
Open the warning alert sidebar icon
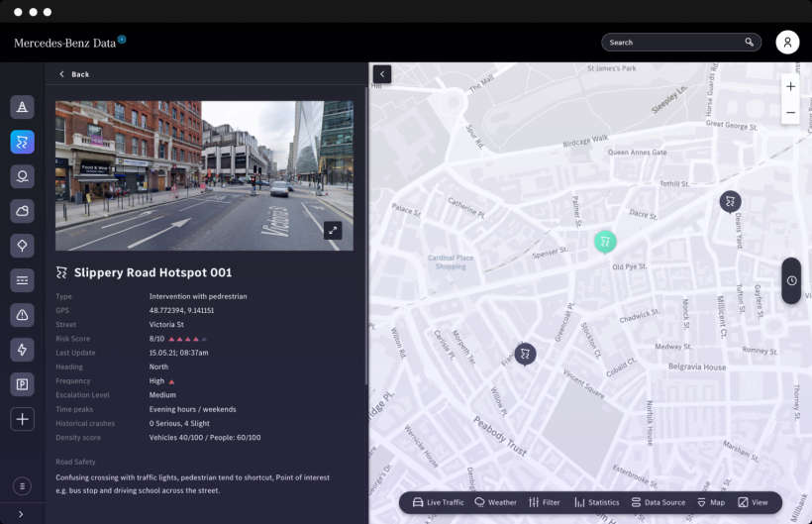coord(22,315)
